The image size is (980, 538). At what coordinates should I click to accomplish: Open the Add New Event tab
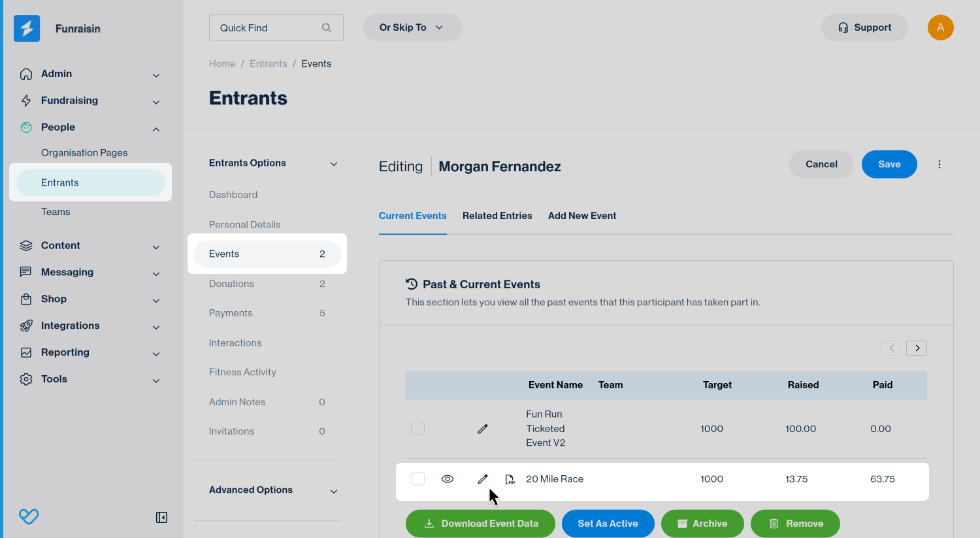[x=581, y=216]
